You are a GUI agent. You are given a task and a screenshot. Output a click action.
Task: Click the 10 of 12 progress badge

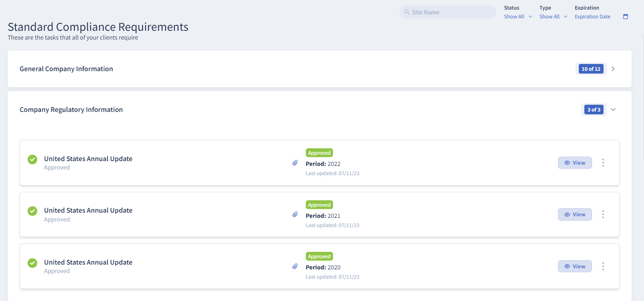point(591,69)
